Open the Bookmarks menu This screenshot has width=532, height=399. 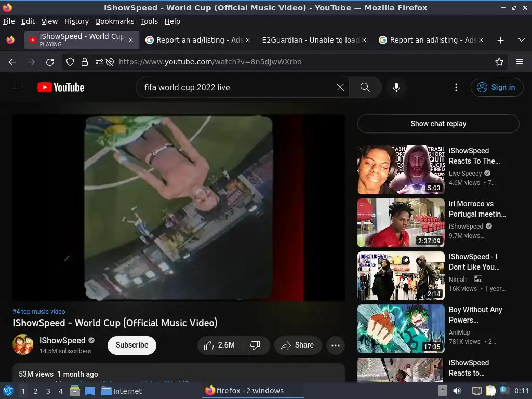(x=115, y=21)
